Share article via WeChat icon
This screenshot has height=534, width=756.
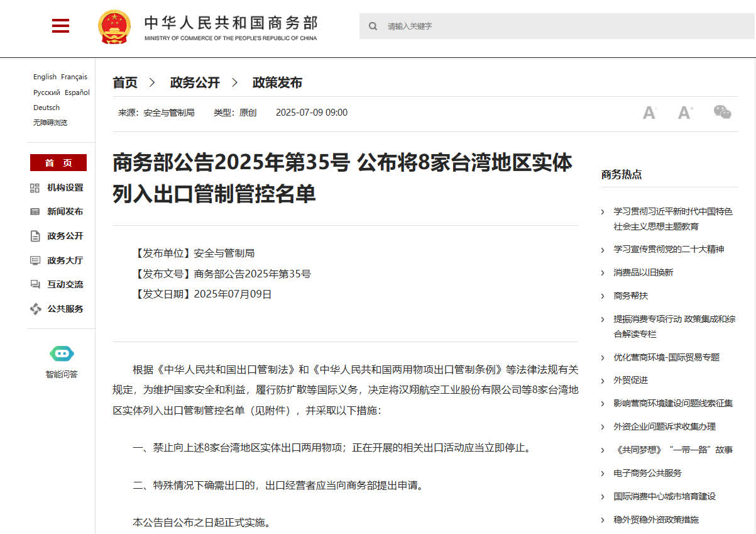click(722, 112)
